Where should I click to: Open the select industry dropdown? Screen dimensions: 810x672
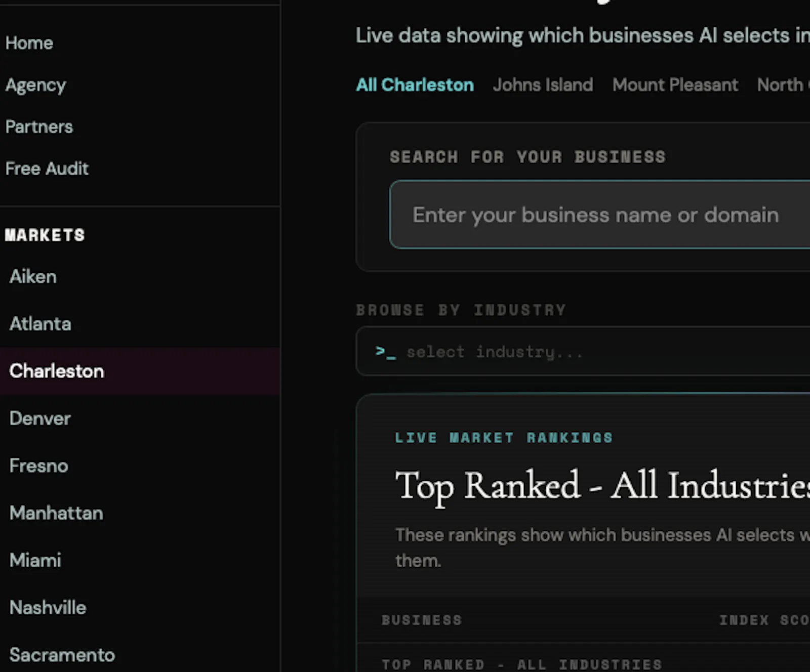coord(583,351)
